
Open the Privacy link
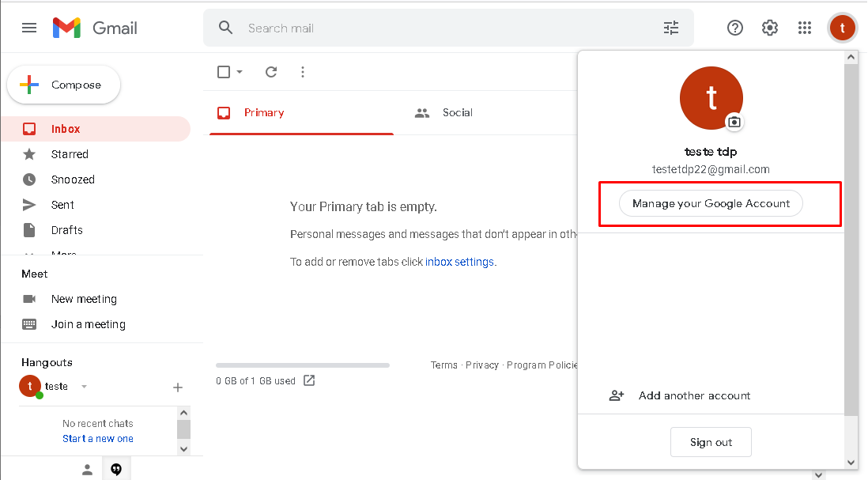[x=482, y=365]
